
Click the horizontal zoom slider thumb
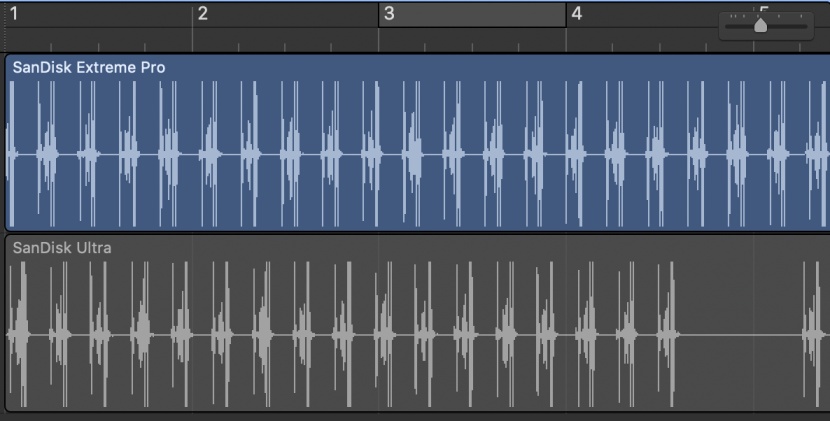tap(760, 25)
